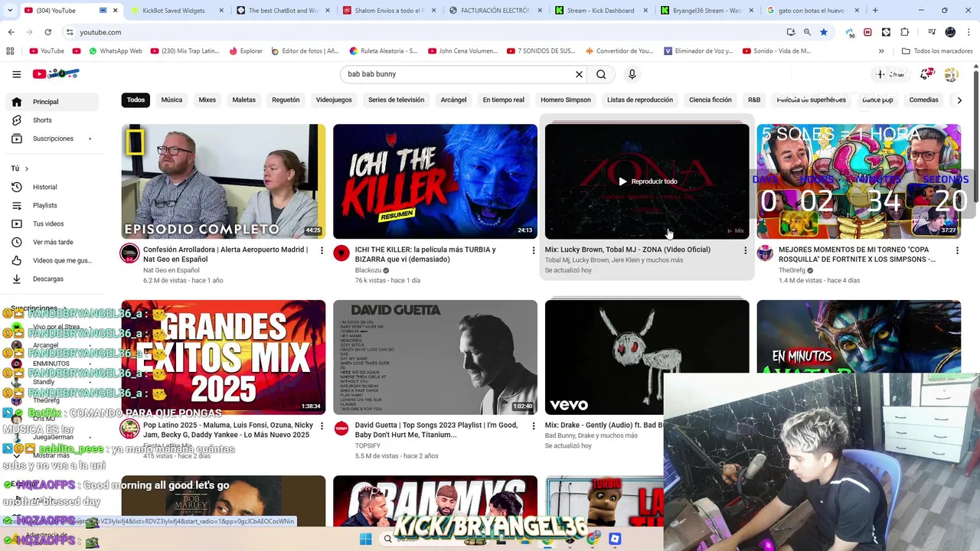Screen dimensions: 980x551
Task: Clear the search box with the X
Action: coord(579,74)
